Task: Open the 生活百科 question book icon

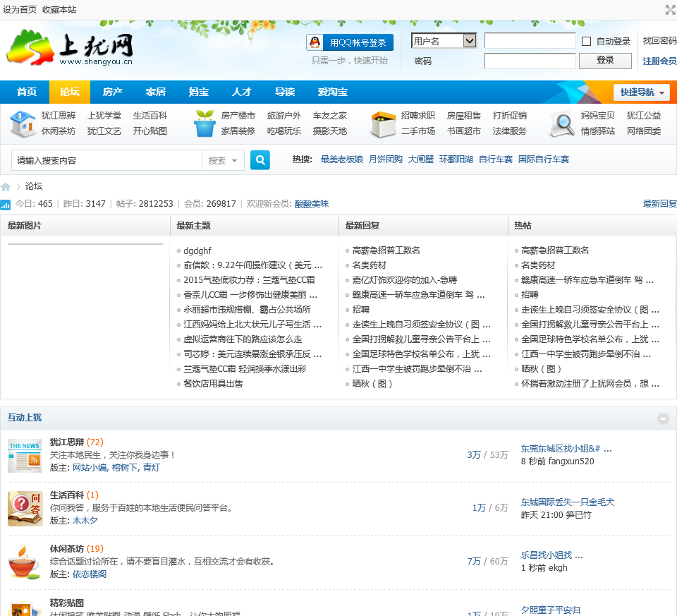Action: point(25,509)
